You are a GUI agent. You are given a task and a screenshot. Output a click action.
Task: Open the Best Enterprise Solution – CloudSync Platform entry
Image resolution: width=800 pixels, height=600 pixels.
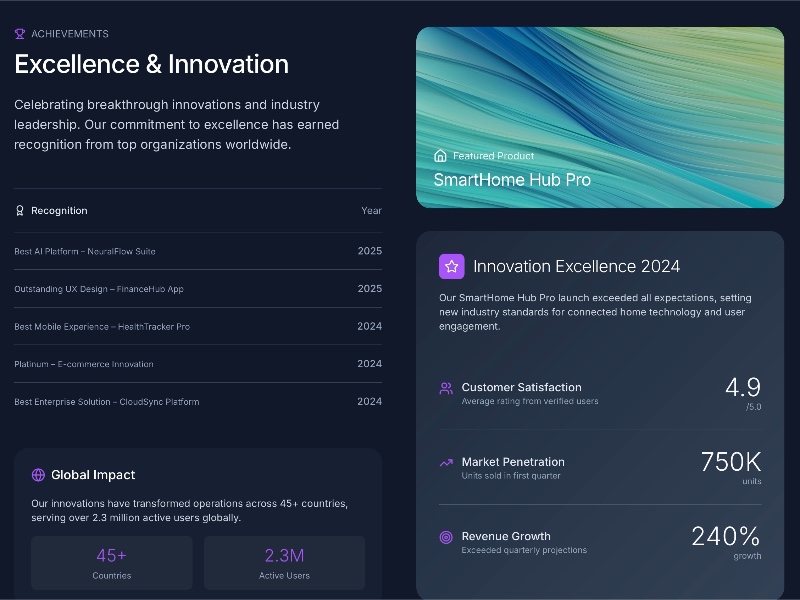198,402
